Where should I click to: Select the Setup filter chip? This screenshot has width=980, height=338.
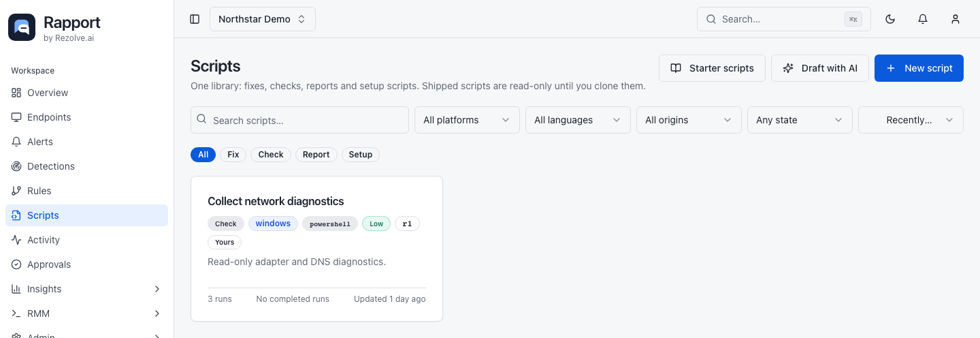point(360,155)
